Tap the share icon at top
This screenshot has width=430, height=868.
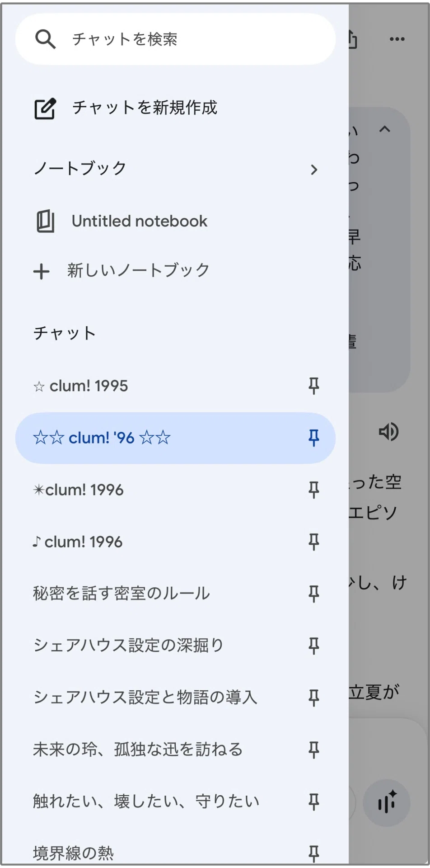coord(353,39)
